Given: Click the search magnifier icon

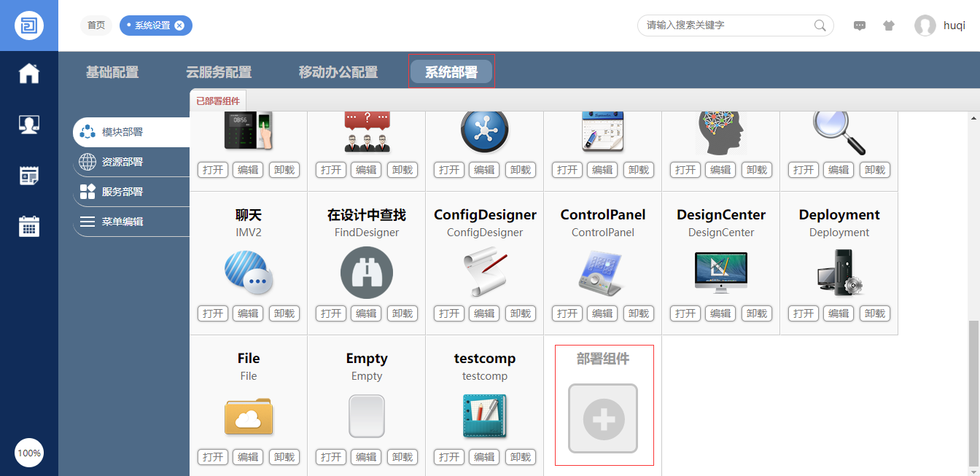Looking at the screenshot, I should [820, 26].
